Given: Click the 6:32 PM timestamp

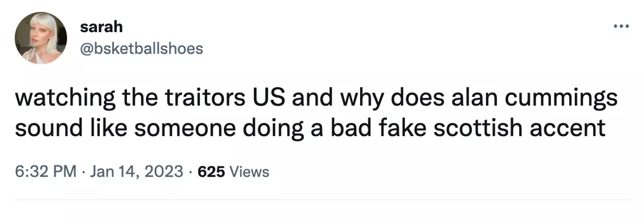Looking at the screenshot, I should point(45,171).
